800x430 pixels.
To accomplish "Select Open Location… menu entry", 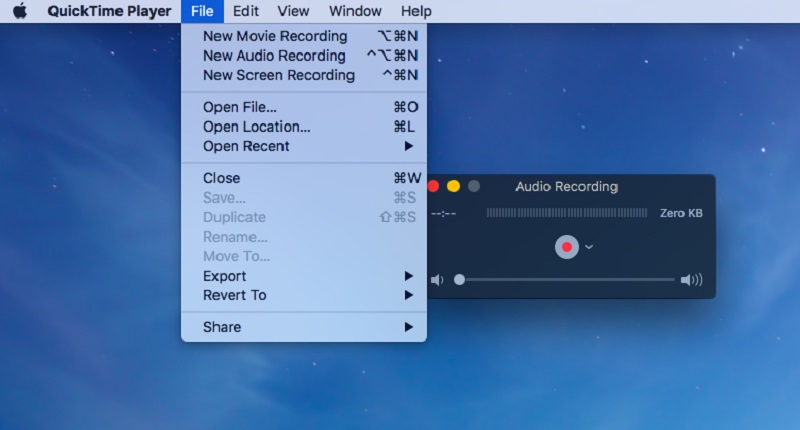I will (x=304, y=127).
